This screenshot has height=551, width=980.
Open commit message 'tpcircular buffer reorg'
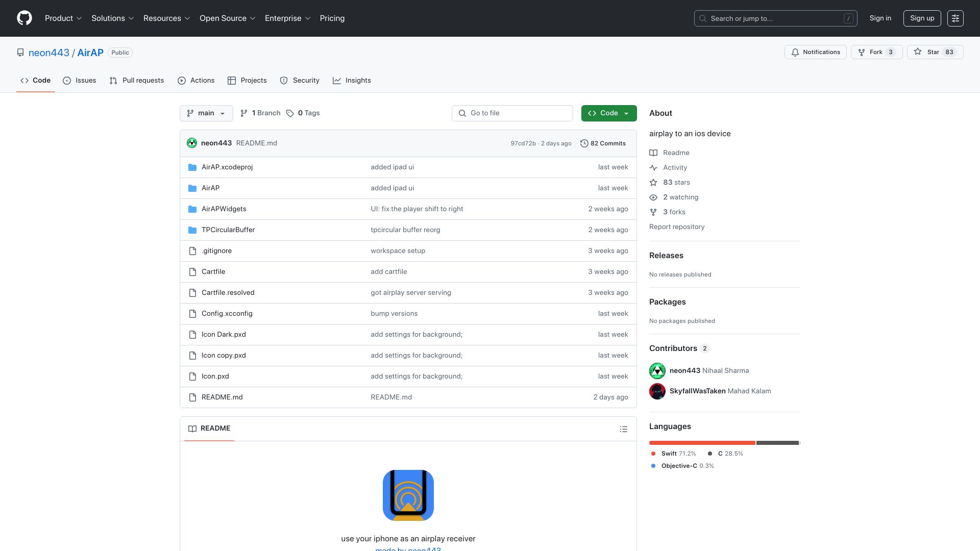[405, 230]
